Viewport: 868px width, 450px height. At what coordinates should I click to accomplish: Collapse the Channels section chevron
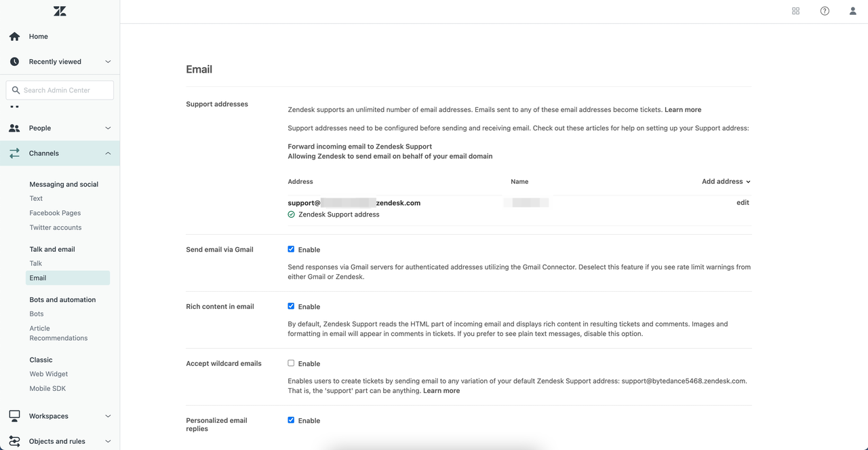[x=108, y=153]
